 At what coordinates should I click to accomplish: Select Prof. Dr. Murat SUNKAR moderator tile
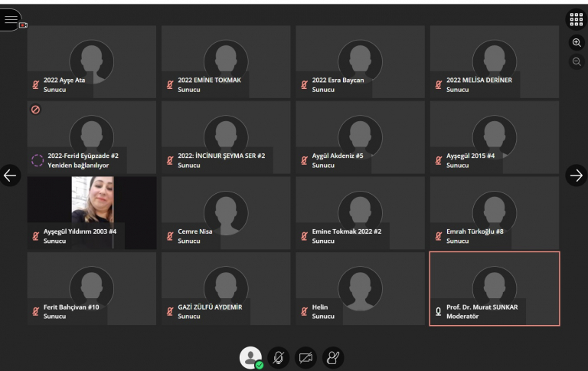coord(495,289)
